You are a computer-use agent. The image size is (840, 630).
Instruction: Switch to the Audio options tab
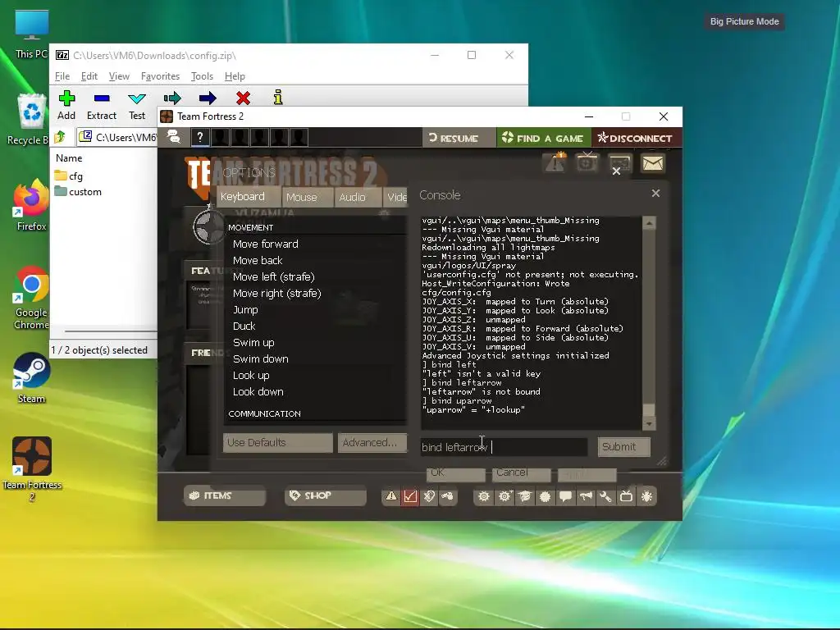(358, 197)
